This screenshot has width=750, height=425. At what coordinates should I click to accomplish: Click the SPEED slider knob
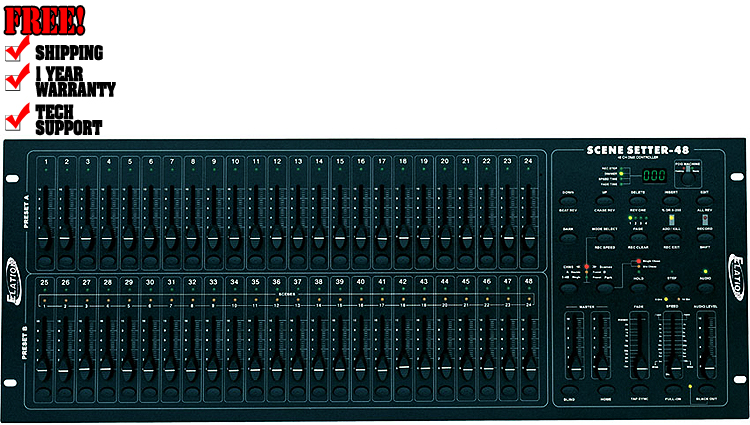click(x=674, y=369)
